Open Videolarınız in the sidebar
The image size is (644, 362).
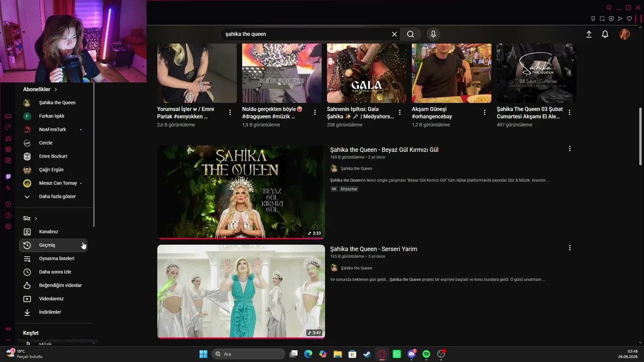point(54,299)
